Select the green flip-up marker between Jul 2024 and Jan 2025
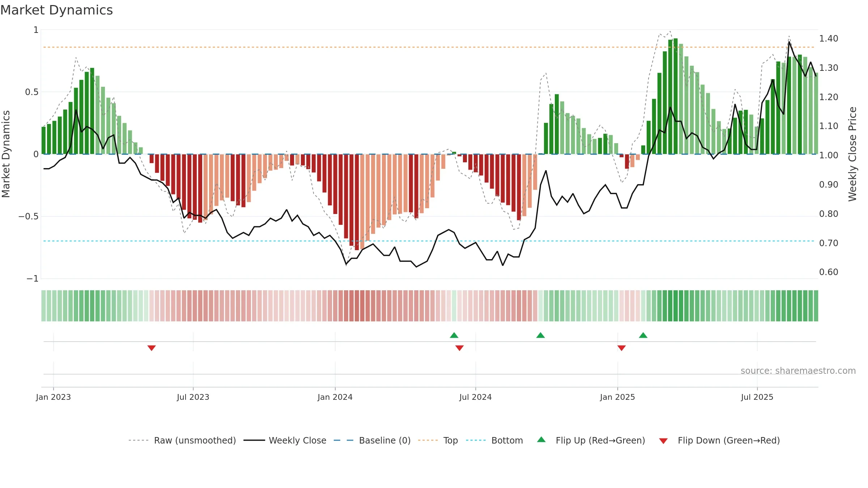 541,335
